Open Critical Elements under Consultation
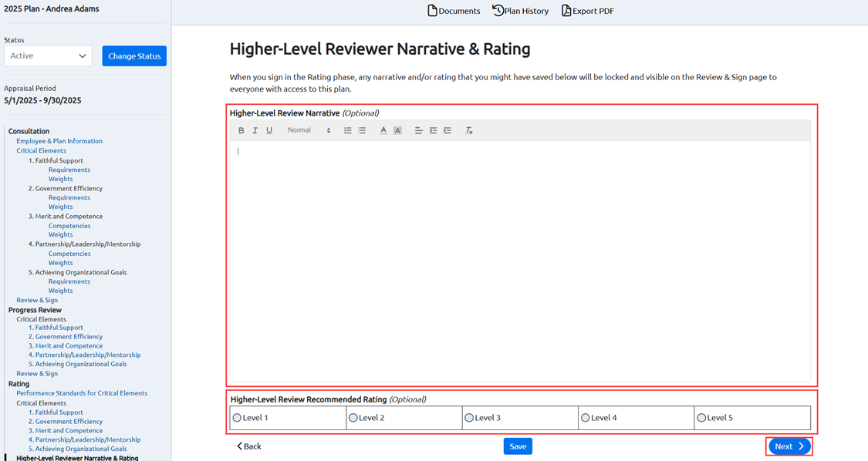The width and height of the screenshot is (868, 461). 41,150
